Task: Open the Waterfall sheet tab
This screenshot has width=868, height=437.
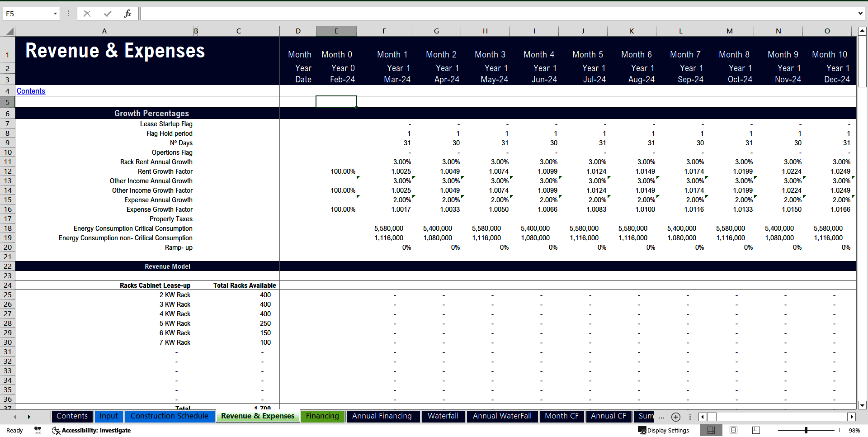Action: coord(443,416)
